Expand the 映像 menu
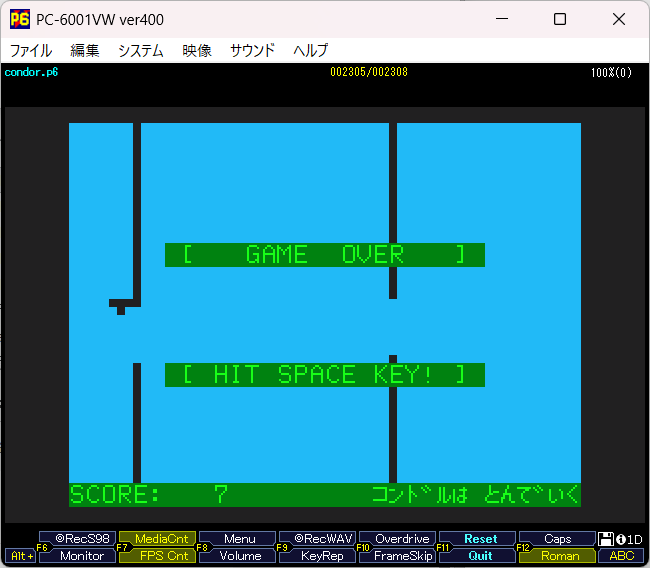Image resolution: width=650 pixels, height=568 pixels. point(197,50)
